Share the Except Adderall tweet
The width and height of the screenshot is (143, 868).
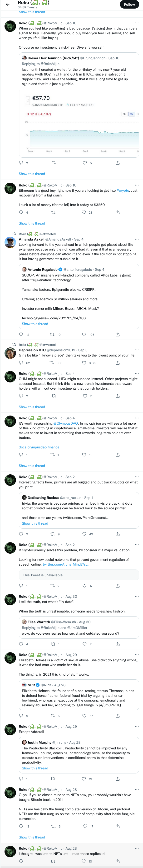click(x=118, y=779)
